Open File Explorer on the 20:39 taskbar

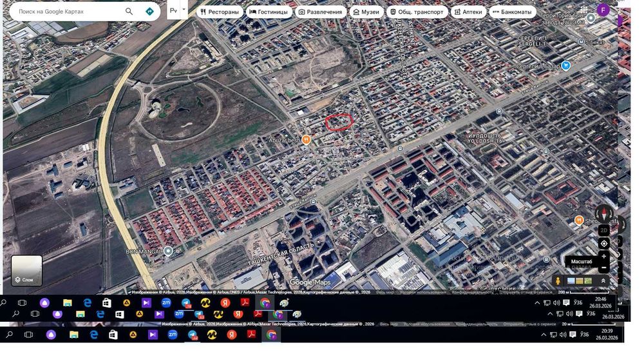point(74,335)
